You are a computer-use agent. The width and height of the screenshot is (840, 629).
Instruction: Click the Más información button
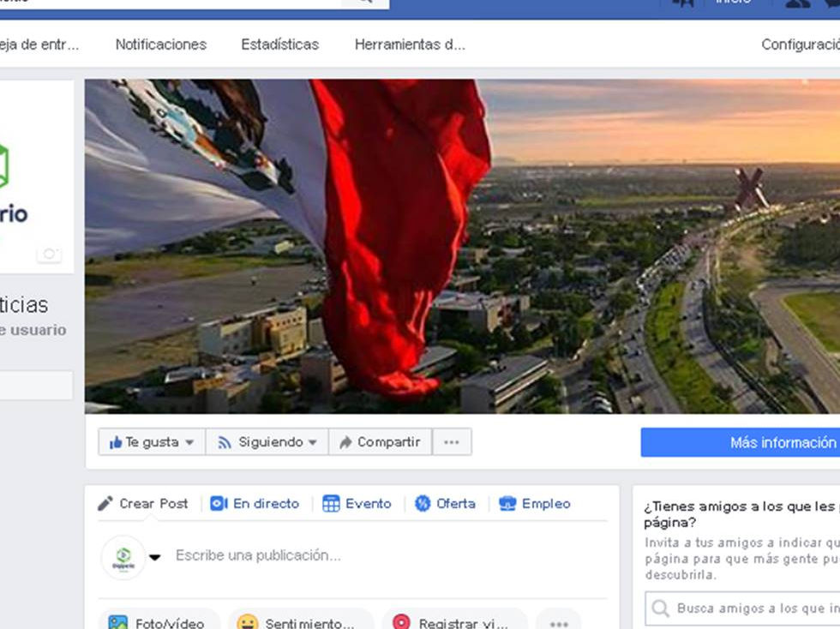741,442
